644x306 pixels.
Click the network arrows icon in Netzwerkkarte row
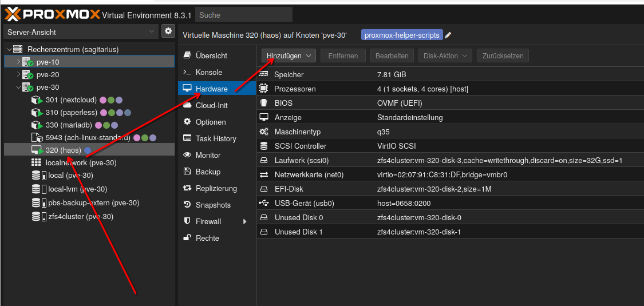click(x=264, y=175)
